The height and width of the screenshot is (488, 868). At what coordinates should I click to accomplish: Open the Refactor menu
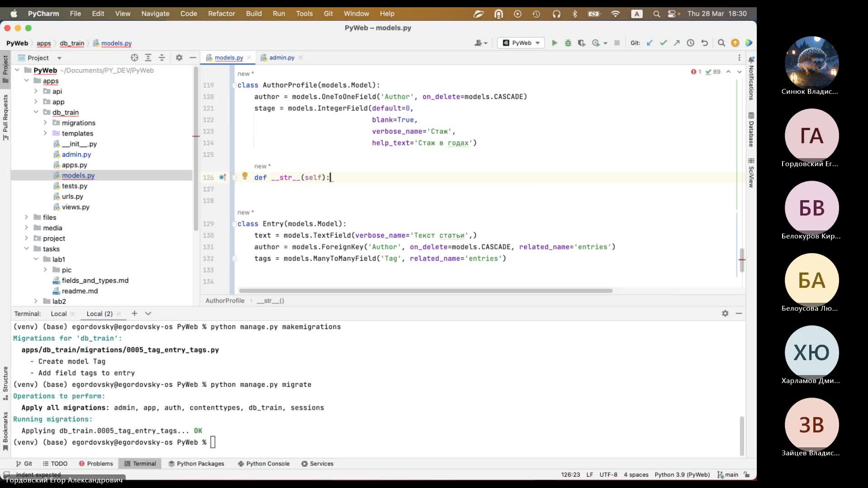[x=221, y=14]
